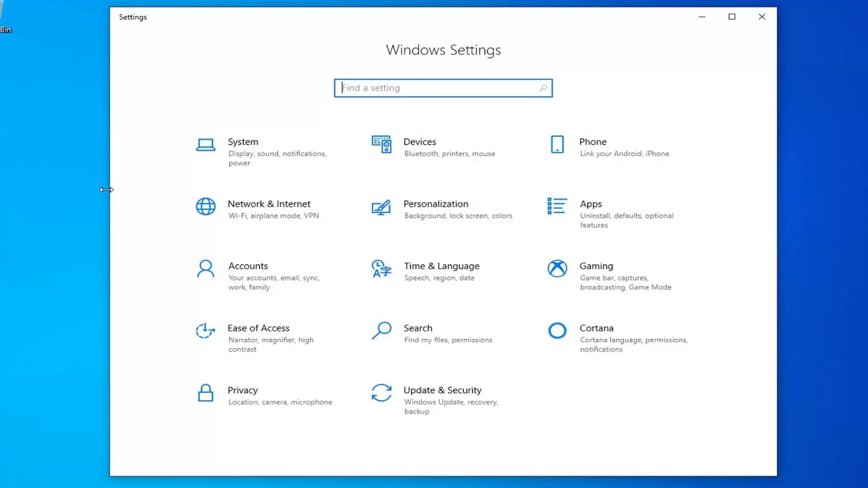
Task: Click "Bluetooth, printers, mouse" description
Action: [450, 154]
